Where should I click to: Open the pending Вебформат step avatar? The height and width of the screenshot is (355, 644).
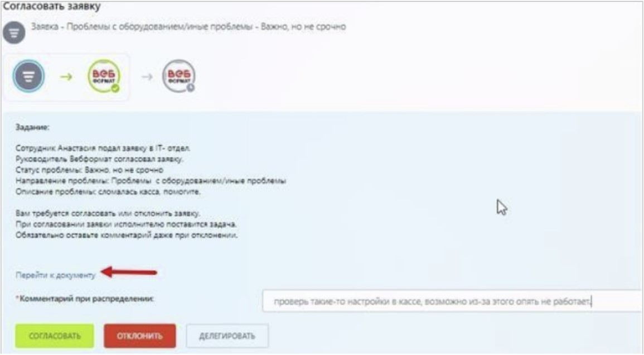[x=178, y=76]
